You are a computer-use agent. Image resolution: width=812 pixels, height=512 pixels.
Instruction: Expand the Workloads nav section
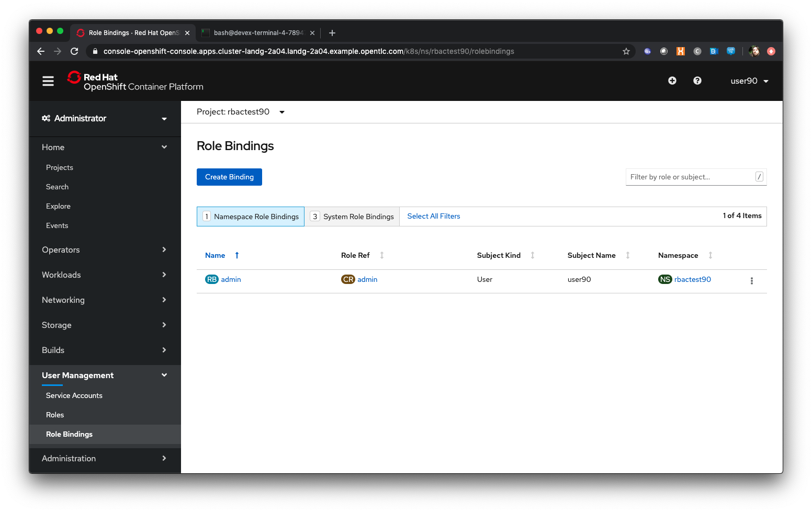(105, 275)
